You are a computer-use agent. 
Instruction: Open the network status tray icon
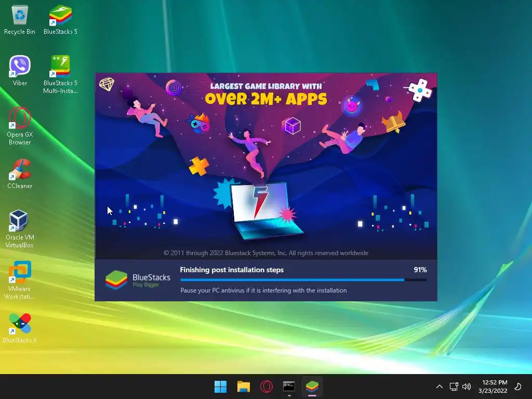click(x=454, y=387)
